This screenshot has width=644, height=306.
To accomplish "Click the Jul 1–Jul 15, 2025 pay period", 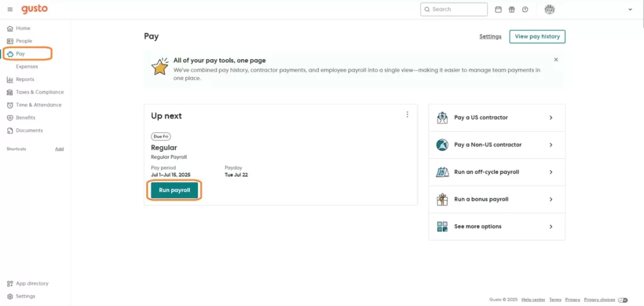I will pyautogui.click(x=170, y=175).
